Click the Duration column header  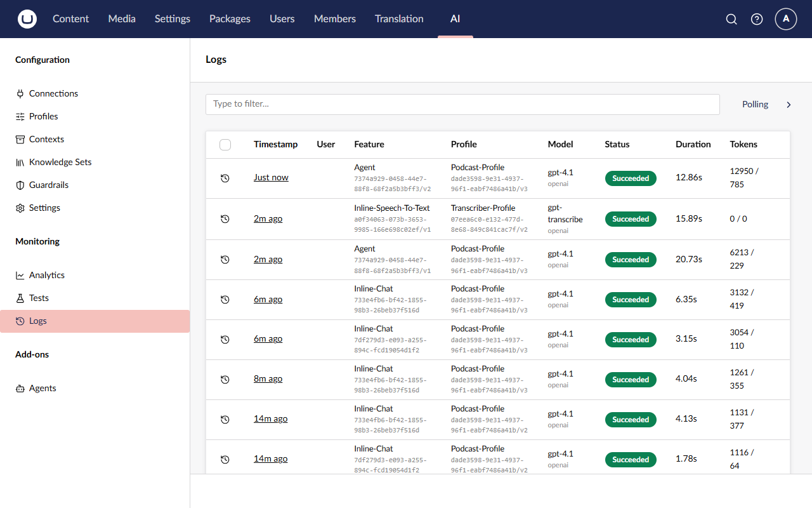tap(693, 144)
